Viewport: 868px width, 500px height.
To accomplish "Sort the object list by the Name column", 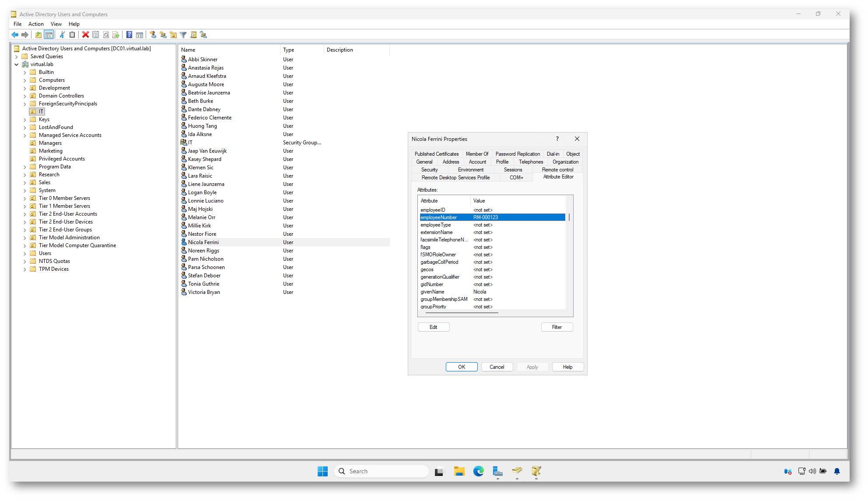I will (x=229, y=50).
